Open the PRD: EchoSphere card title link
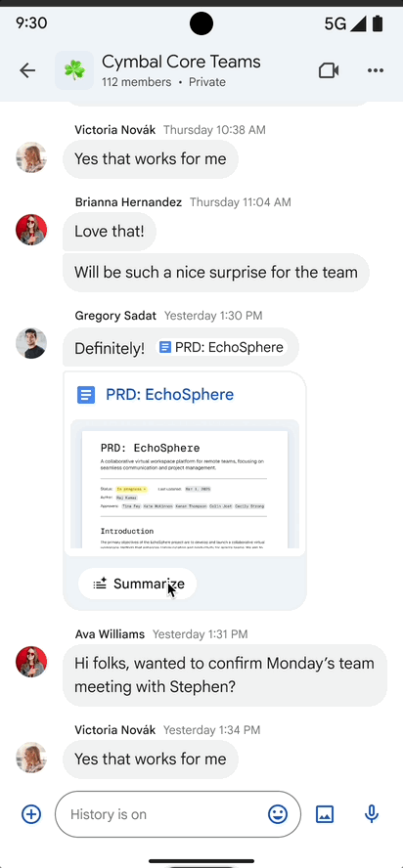 click(x=169, y=395)
